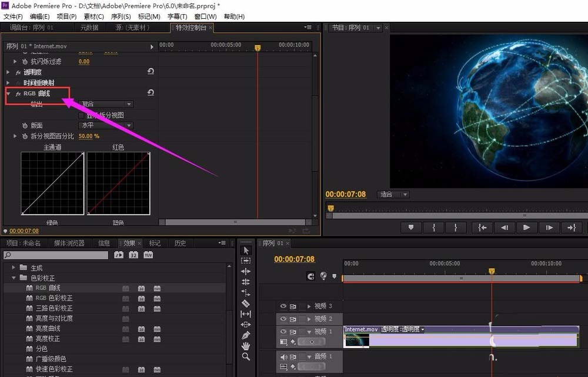The height and width of the screenshot is (377, 588).
Task: Select the Razor tool
Action: click(x=246, y=303)
